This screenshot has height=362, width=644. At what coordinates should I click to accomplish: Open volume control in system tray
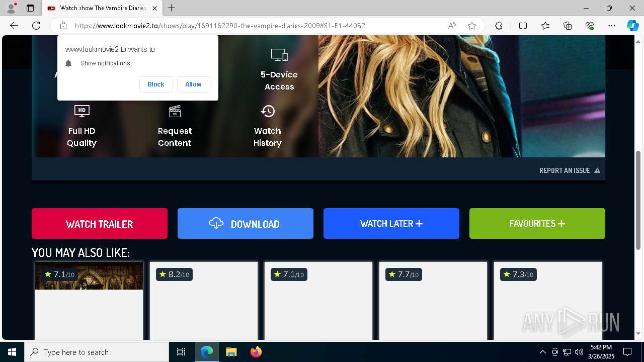579,352
